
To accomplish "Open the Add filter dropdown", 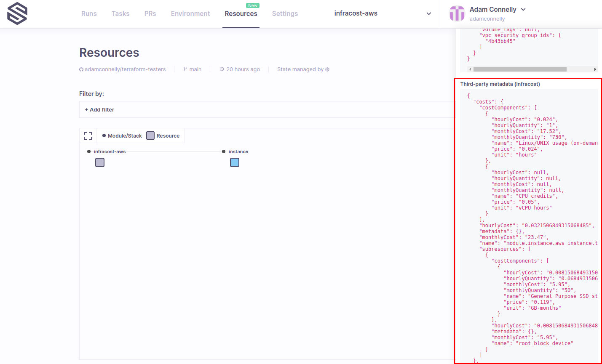I will 99,109.
